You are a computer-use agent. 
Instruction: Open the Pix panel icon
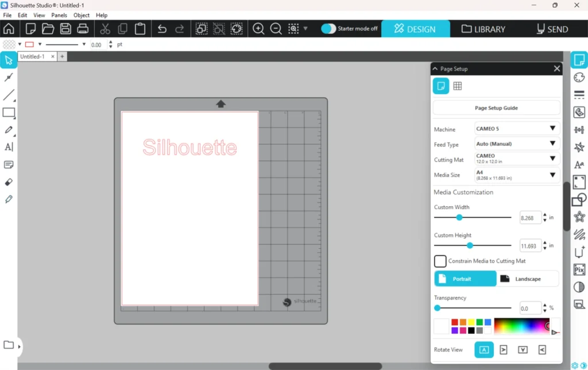point(579,269)
